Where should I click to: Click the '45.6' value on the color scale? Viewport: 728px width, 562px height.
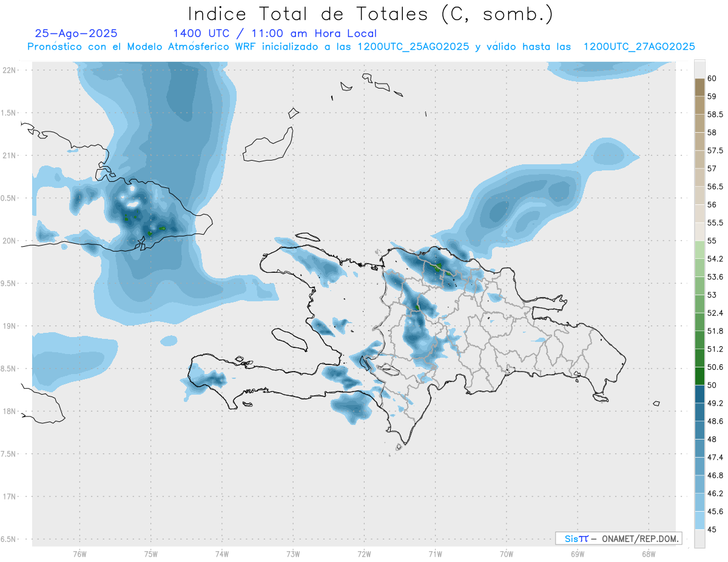[715, 512]
